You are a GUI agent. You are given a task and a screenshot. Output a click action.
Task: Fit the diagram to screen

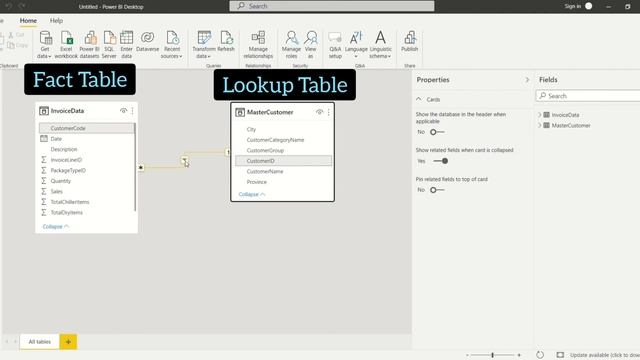(560, 355)
